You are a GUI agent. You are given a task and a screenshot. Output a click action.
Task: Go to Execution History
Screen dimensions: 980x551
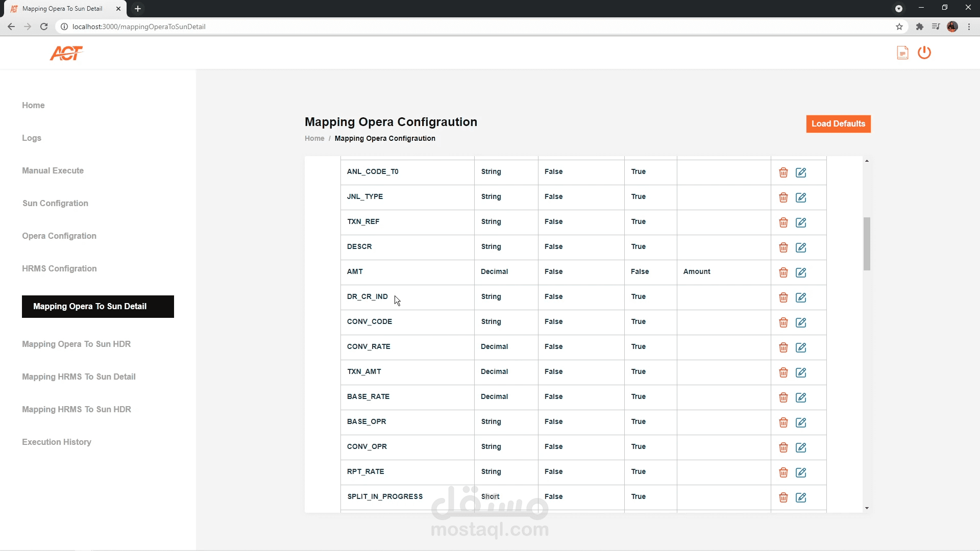[x=57, y=442]
